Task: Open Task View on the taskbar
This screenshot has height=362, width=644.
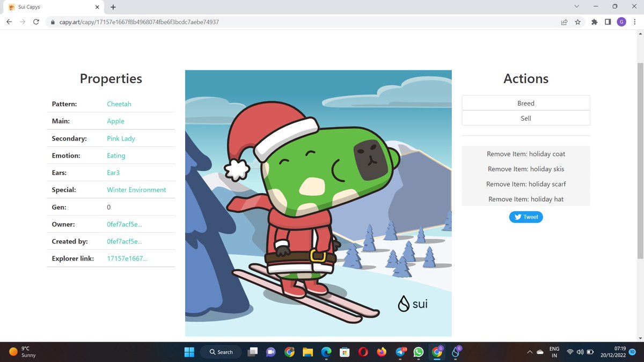Action: [x=252, y=352]
